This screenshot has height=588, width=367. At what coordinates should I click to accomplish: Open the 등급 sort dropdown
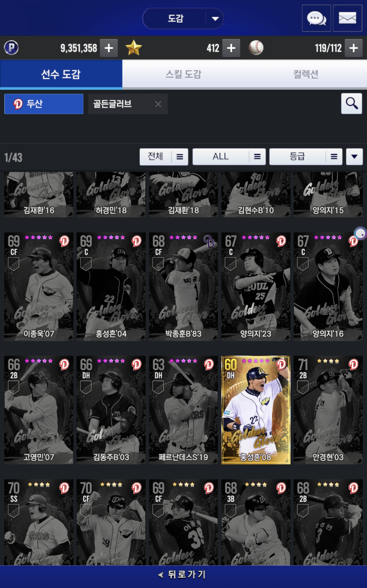(306, 157)
